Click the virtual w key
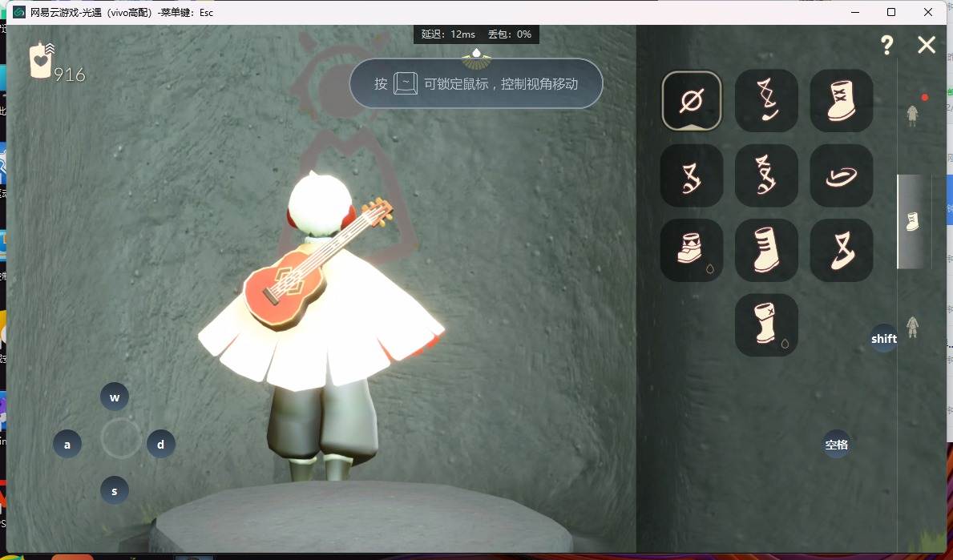 click(x=115, y=397)
